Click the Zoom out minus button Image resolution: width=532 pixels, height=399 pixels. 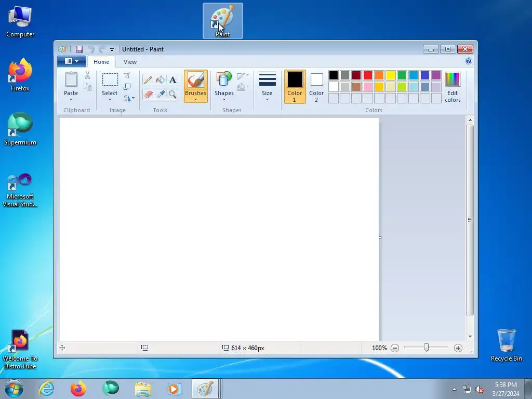click(395, 348)
